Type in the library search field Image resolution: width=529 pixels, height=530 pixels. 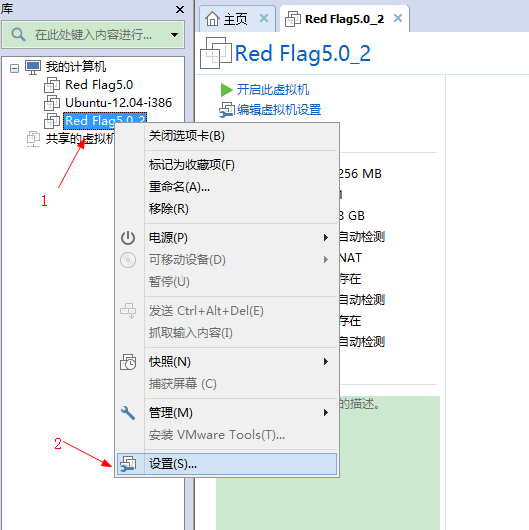tap(93, 34)
